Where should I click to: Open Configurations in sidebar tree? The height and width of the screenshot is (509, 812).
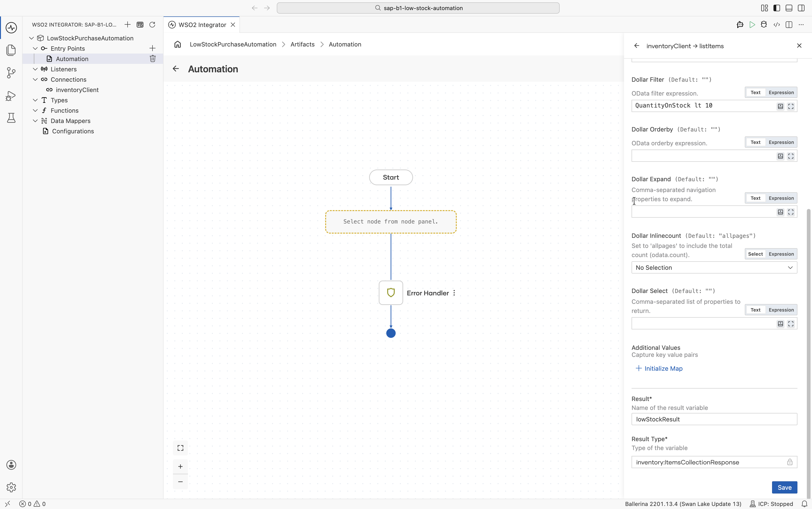(x=73, y=131)
